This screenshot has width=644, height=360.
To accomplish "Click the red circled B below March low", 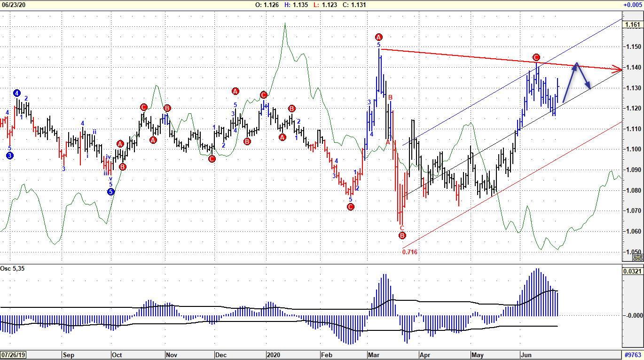I will pos(402,235).
